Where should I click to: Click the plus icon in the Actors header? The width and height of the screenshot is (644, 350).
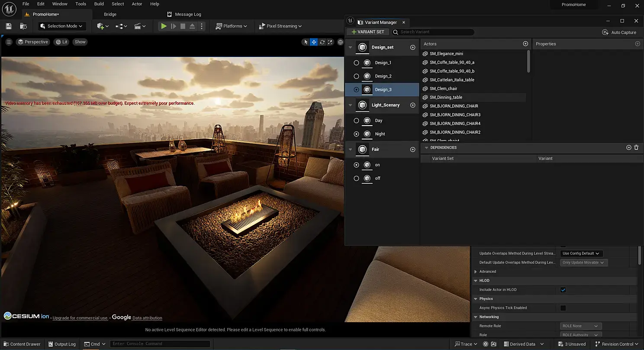[525, 44]
